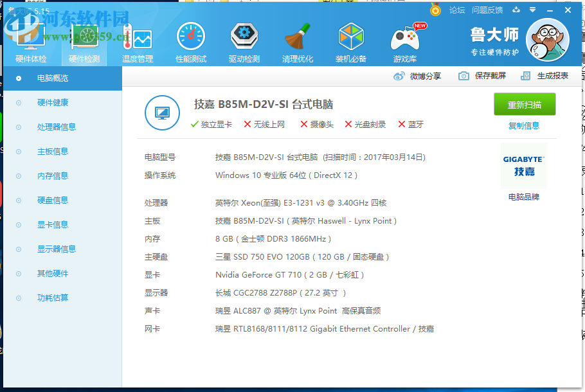This screenshot has height=392, width=585.
Task: Open the 论坛 forum menu item
Action: 457,10
